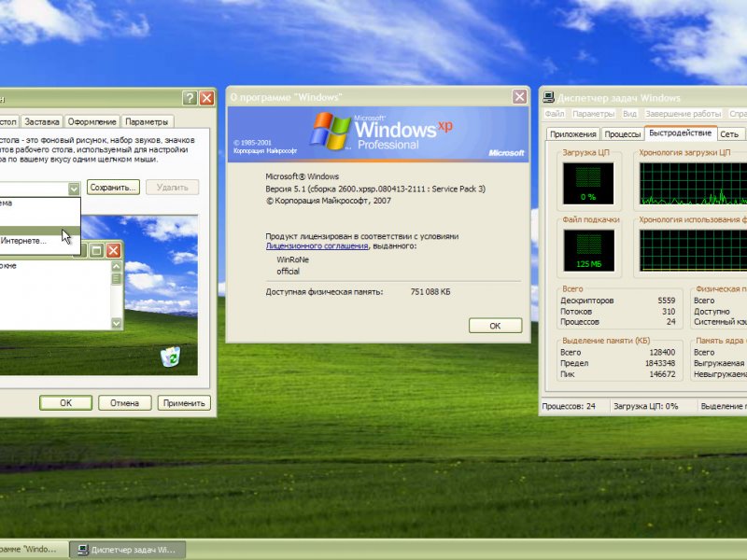
Task: Open the Параметры menu in Task Manager
Action: 594,114
